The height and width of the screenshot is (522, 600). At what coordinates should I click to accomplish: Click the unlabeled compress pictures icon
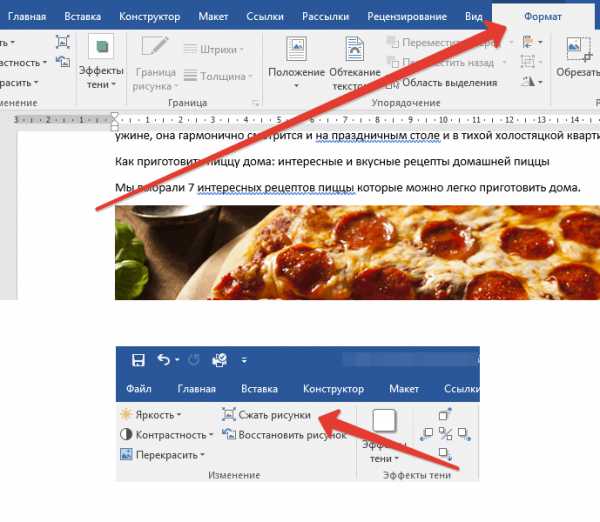coord(62,42)
